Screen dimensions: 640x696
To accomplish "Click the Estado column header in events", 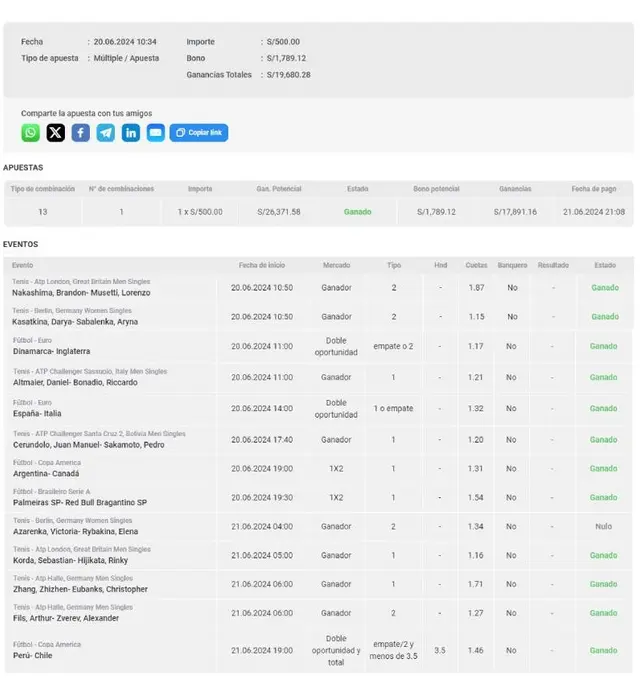I will [604, 265].
